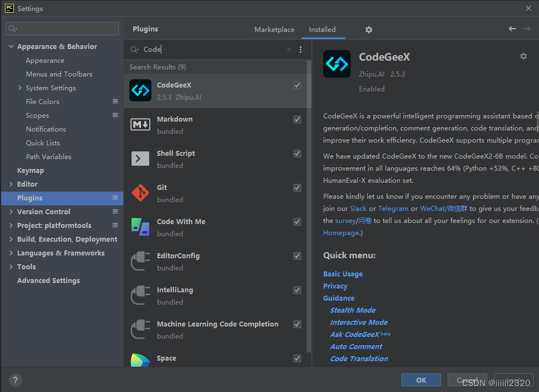Click the plugin list vertical scrollbar
Image resolution: width=539 pixels, height=392 pixels.
[x=309, y=206]
